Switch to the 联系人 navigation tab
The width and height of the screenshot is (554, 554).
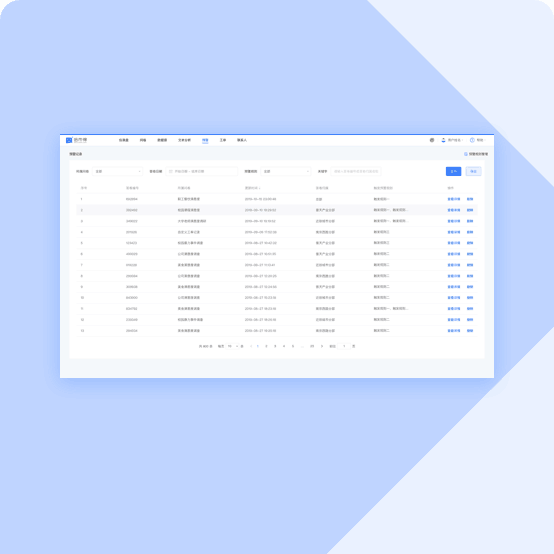click(242, 140)
